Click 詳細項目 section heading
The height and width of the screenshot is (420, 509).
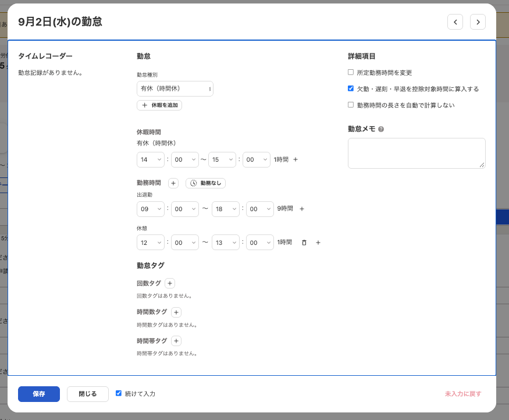(362, 56)
